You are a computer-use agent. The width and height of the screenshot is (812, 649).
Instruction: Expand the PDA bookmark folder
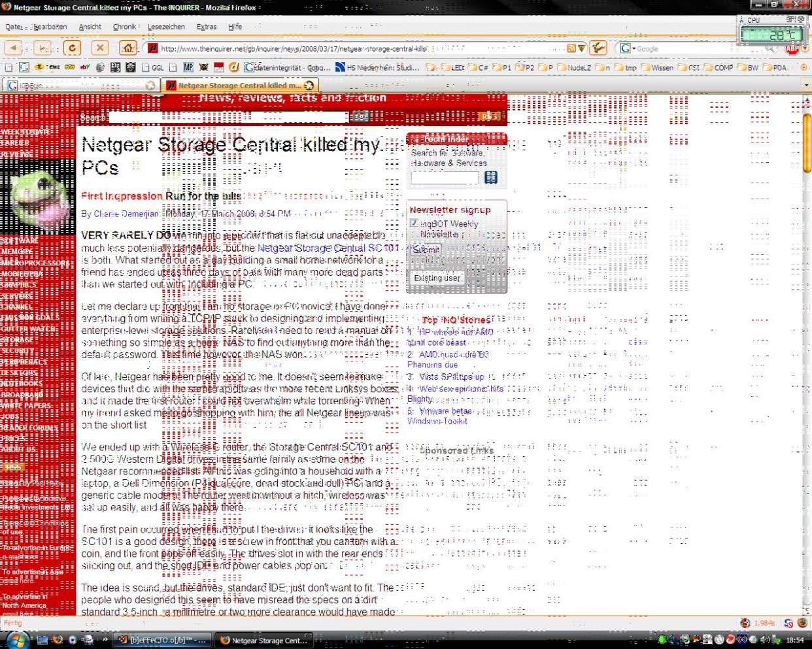click(x=774, y=67)
